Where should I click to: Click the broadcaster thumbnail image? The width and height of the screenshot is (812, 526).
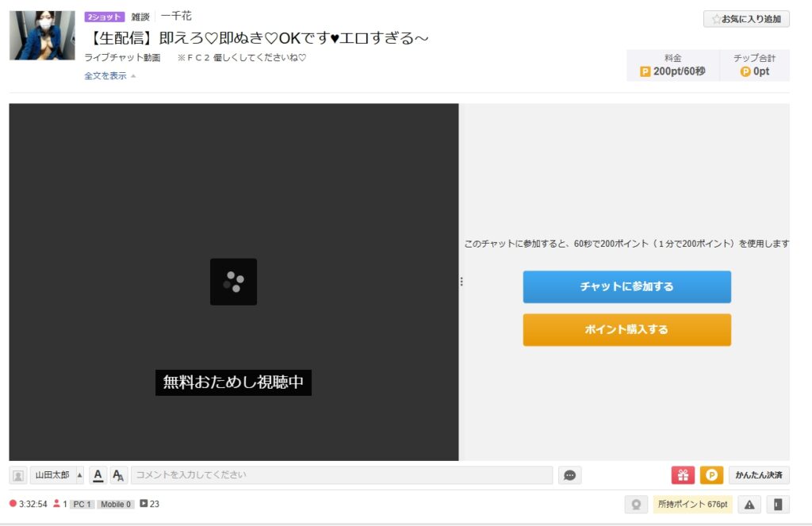click(42, 35)
